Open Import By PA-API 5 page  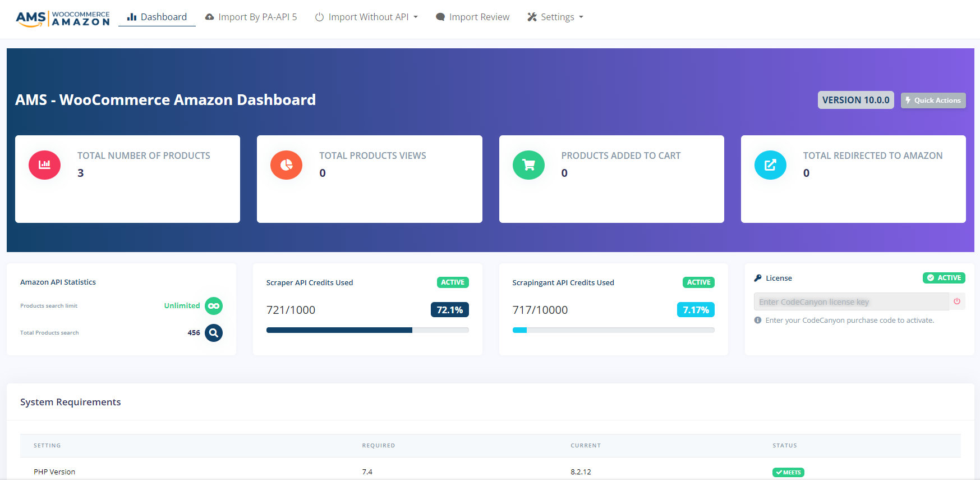[251, 17]
